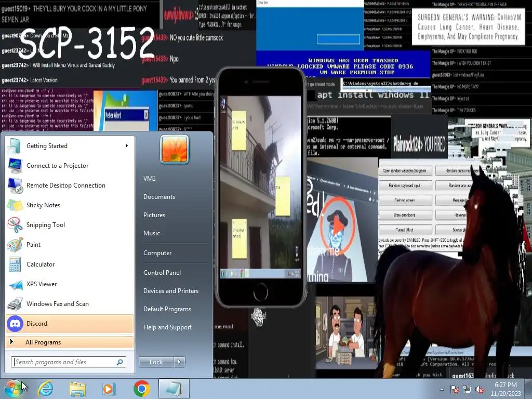Open Windows Explorer folder on taskbar
The width and height of the screenshot is (532, 399).
(x=77, y=389)
